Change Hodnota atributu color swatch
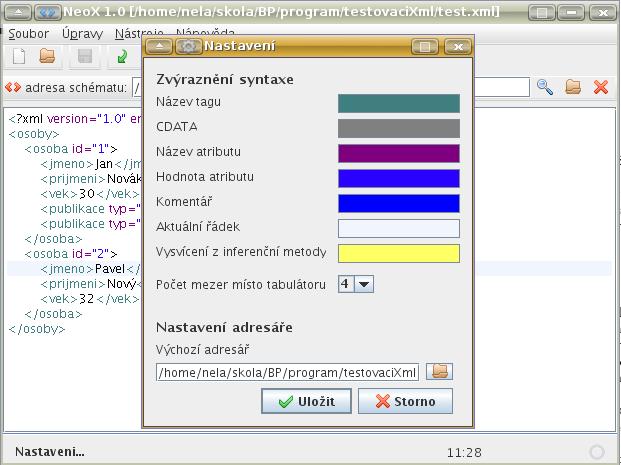The image size is (621, 465). coord(399,178)
